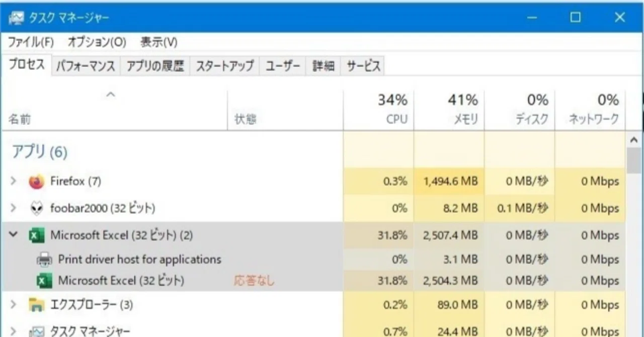Click the 0.2% CPU value for エクスプローラー

click(x=395, y=305)
